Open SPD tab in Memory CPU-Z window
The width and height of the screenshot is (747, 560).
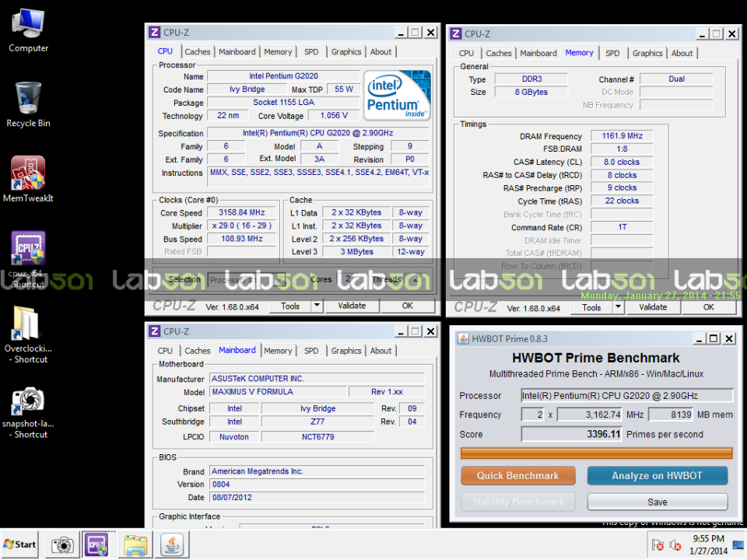click(612, 54)
